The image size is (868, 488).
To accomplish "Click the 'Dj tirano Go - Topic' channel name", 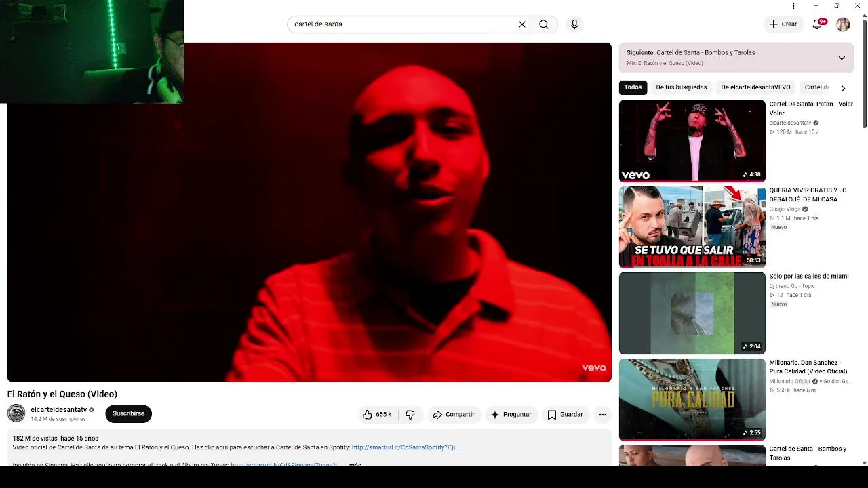I will coord(792,286).
